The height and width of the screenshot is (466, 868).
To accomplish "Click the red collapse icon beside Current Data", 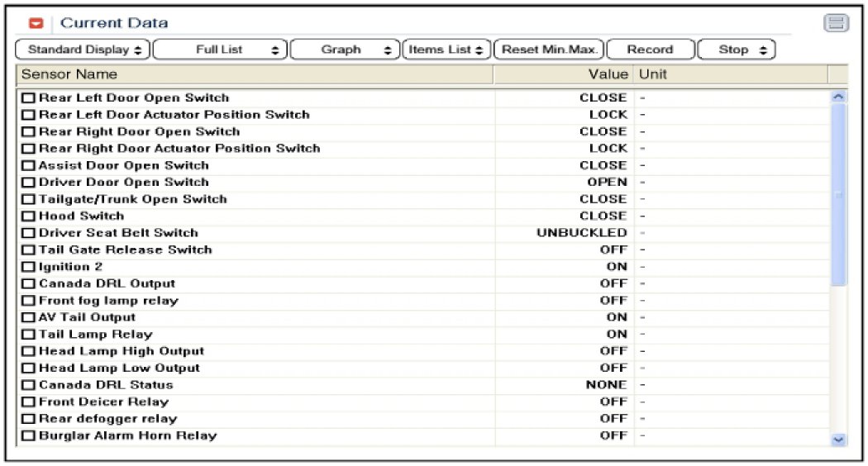I will tap(36, 23).
